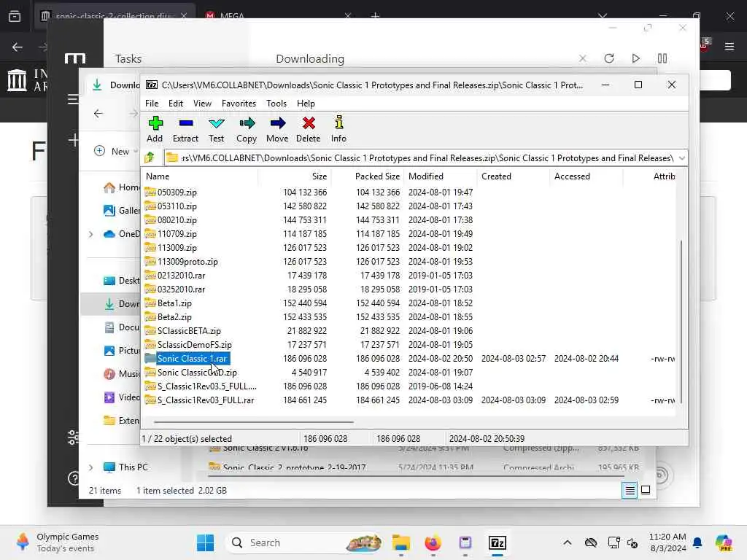Open the Help menu in 7-Zip

coord(306,104)
